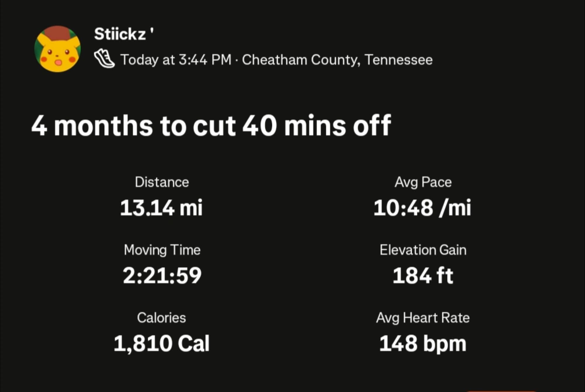Click the dot separator before the location
Image resolution: width=585 pixels, height=392 pixels.
pyautogui.click(x=237, y=61)
